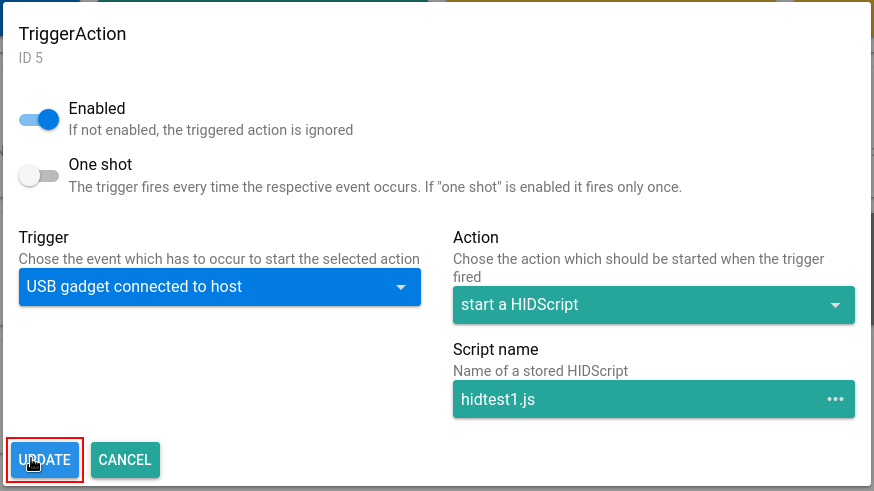This screenshot has height=491, width=874.
Task: Click the 'ID 5' subtitle text
Action: 31,58
